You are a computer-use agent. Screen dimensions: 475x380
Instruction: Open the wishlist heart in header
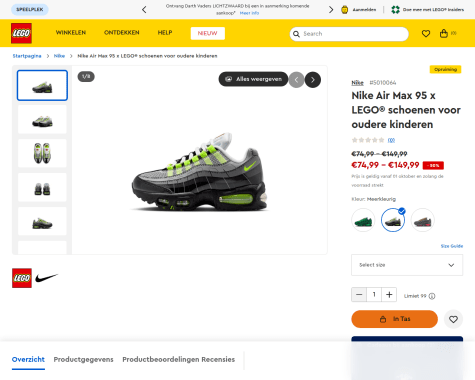click(426, 34)
